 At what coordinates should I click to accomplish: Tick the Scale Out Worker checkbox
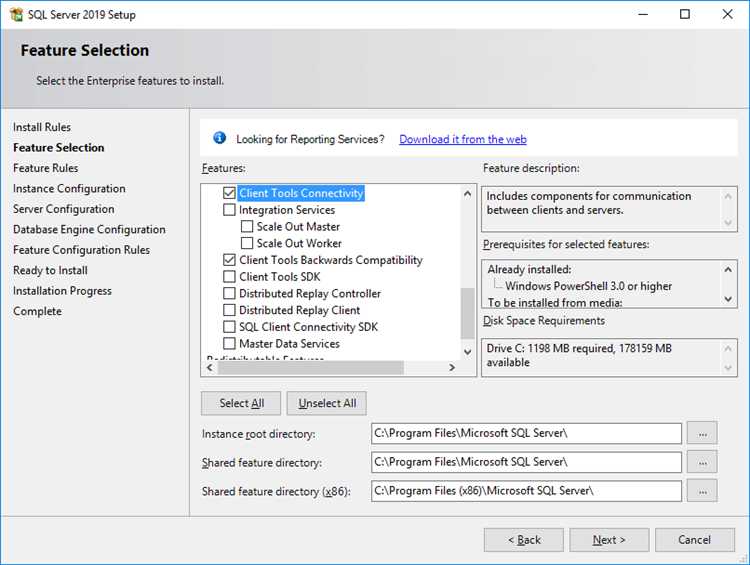point(247,243)
